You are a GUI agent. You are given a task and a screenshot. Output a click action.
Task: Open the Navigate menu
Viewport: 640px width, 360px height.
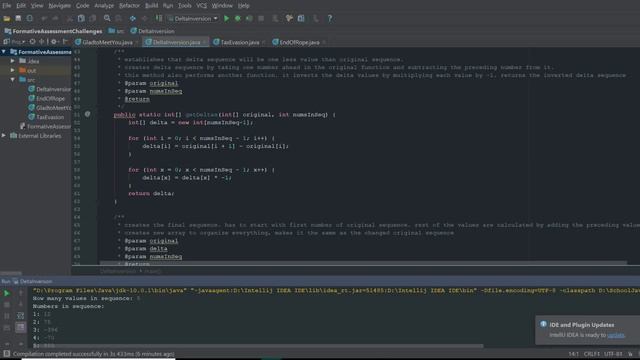click(60, 6)
